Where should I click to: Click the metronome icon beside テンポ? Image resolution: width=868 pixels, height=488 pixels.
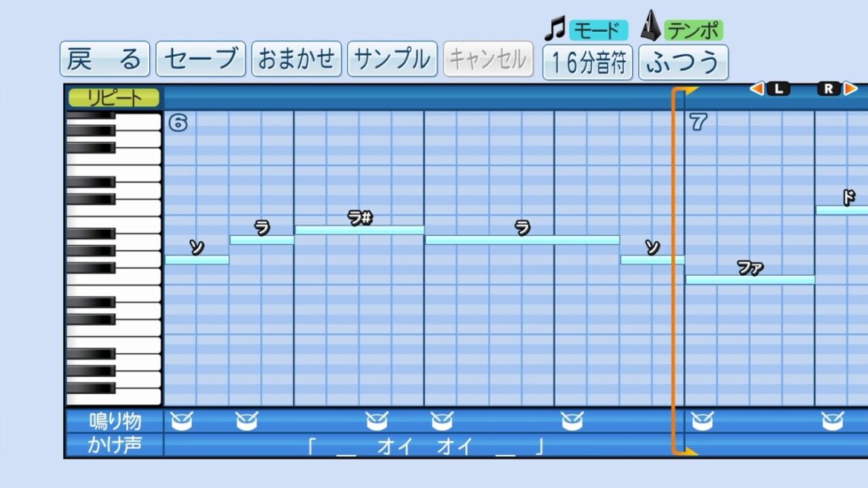click(x=650, y=27)
